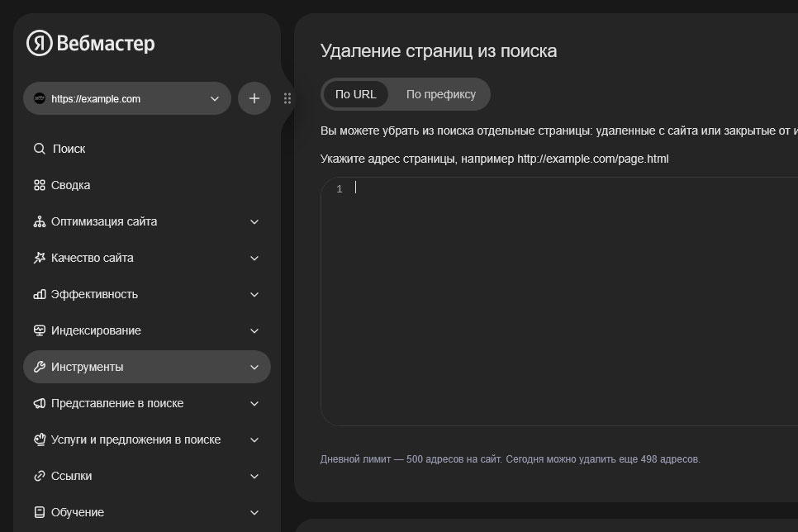The height and width of the screenshot is (532, 798).
Task: Select the По URL tab
Action: point(355,94)
